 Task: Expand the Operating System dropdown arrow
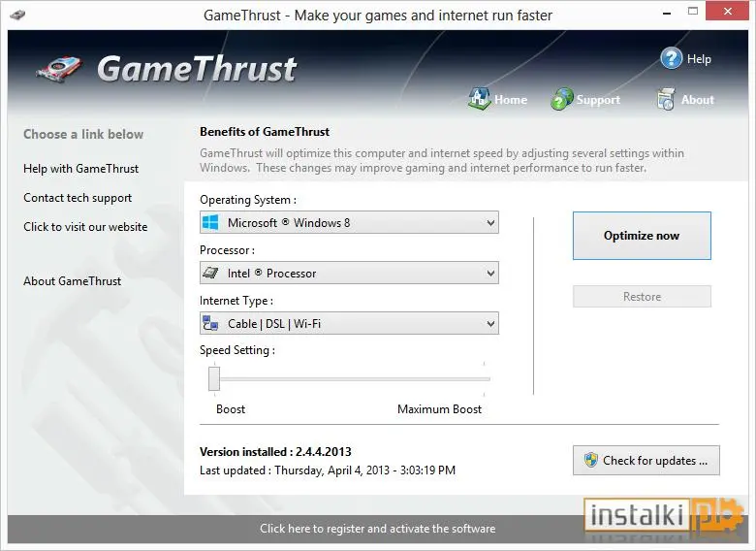(x=490, y=223)
